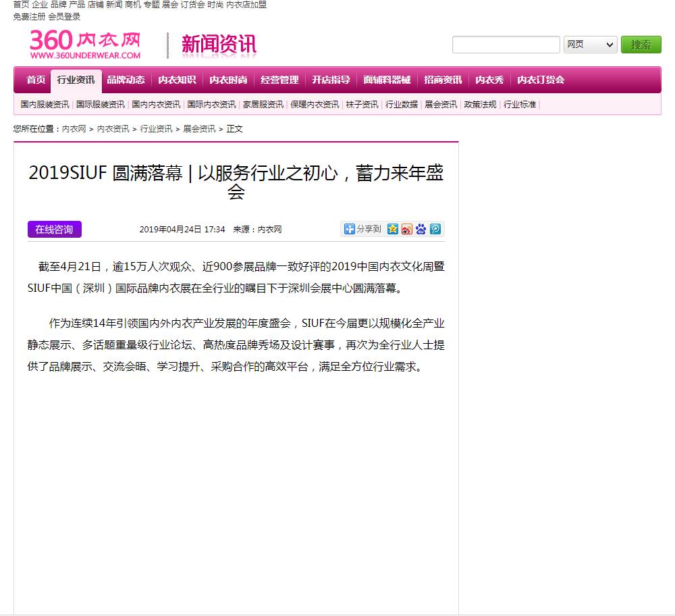Open the 经营管理 navigation tab

pos(279,80)
